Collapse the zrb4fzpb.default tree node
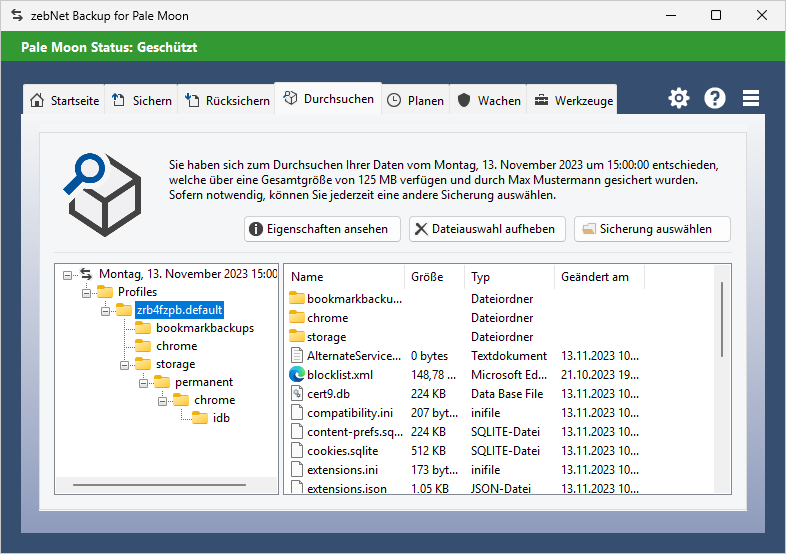This screenshot has width=786, height=554. point(105,310)
